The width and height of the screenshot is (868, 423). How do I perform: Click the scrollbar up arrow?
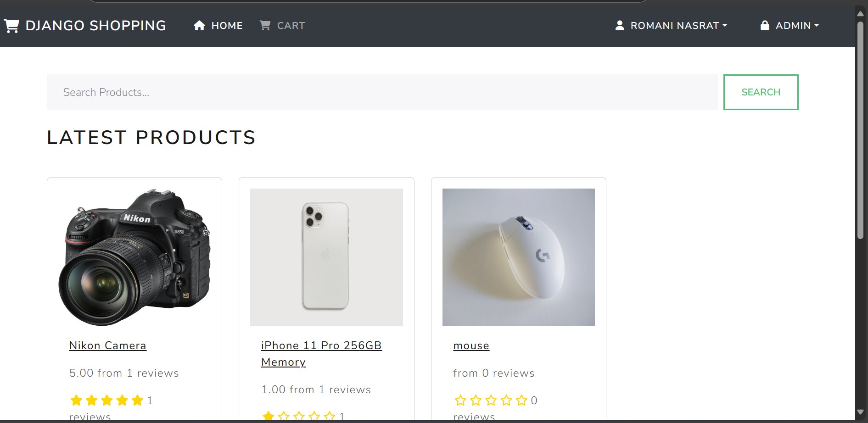click(860, 13)
